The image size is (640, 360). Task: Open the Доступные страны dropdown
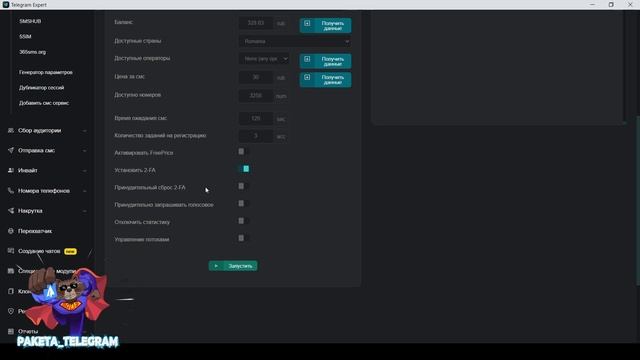coord(295,41)
